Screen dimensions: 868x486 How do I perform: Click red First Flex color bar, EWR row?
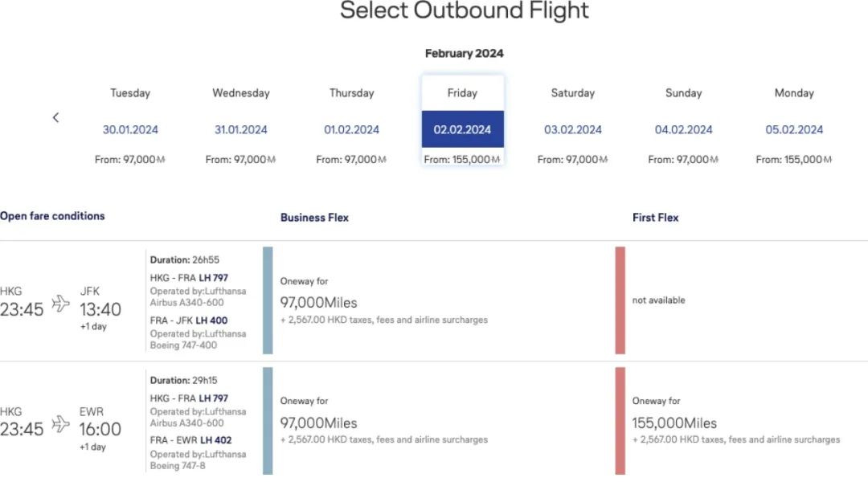620,421
